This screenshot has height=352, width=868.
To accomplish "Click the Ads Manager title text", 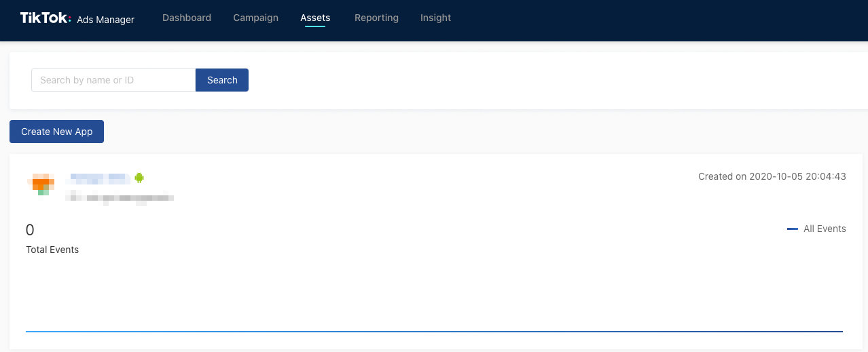I will [105, 20].
